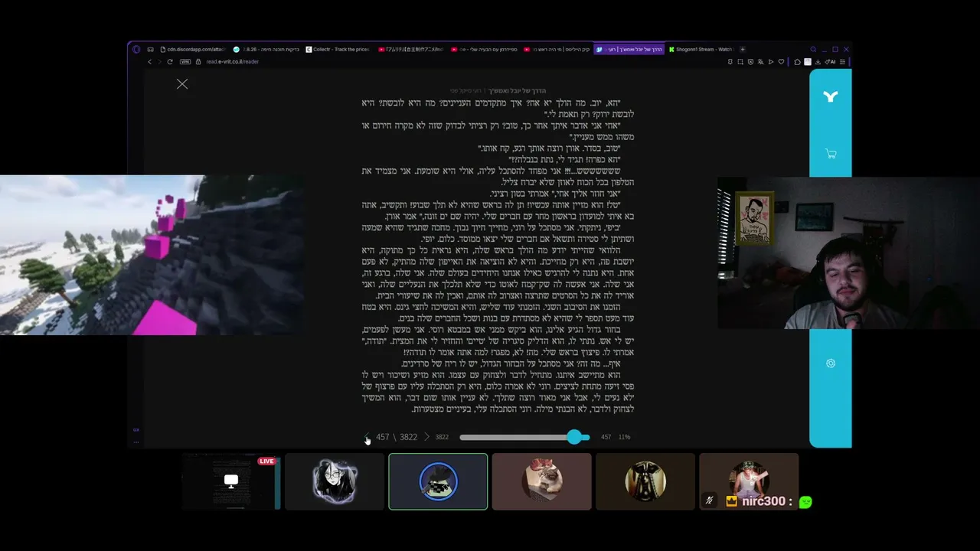Image resolution: width=980 pixels, height=551 pixels.
Task: Go back in browser history
Action: tap(150, 61)
